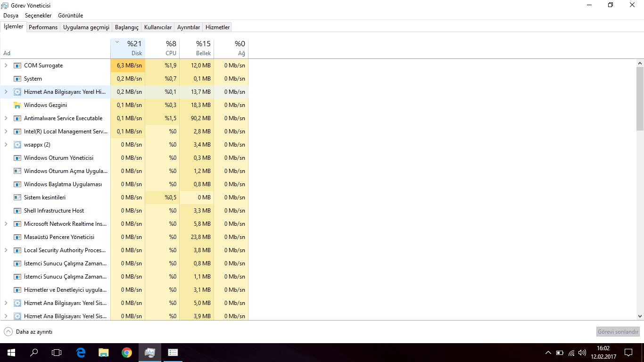Sort processes by the Ağ column
Screen dimensions: 644x362
(x=231, y=48)
